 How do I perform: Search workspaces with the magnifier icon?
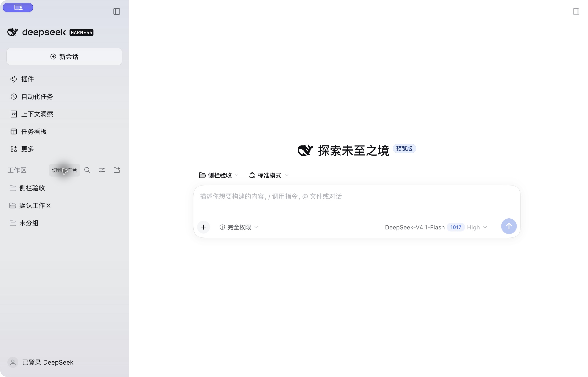point(87,170)
